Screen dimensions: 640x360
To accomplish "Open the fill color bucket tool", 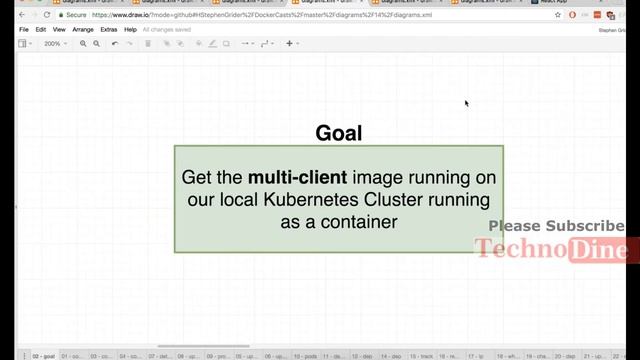I will [199, 43].
